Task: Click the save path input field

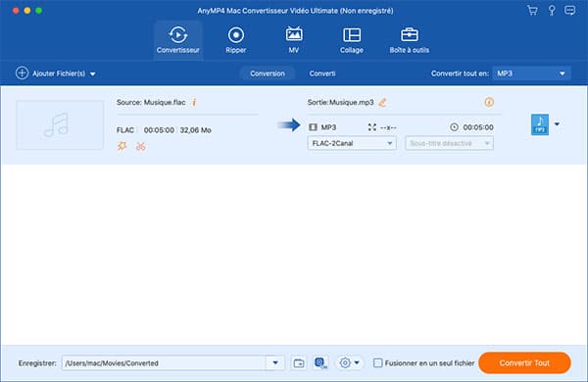Action: (164, 362)
